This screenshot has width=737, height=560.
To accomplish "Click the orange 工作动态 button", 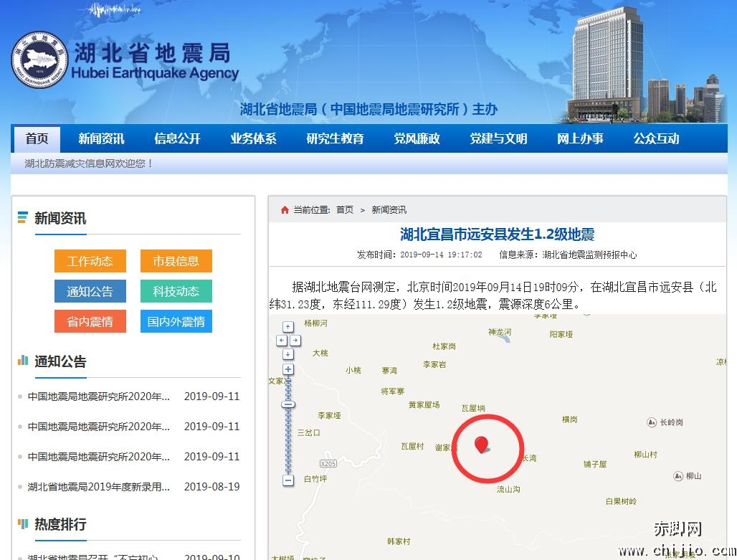I will [x=90, y=261].
